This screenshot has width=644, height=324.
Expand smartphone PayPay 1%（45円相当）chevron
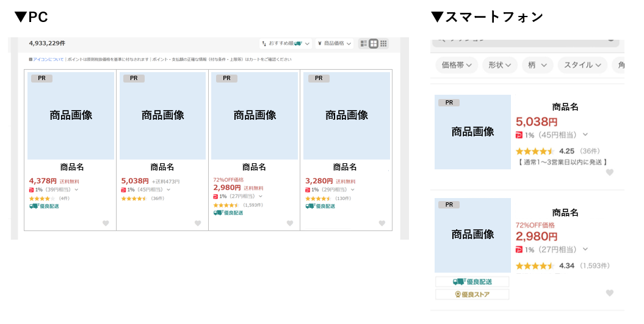pos(585,134)
